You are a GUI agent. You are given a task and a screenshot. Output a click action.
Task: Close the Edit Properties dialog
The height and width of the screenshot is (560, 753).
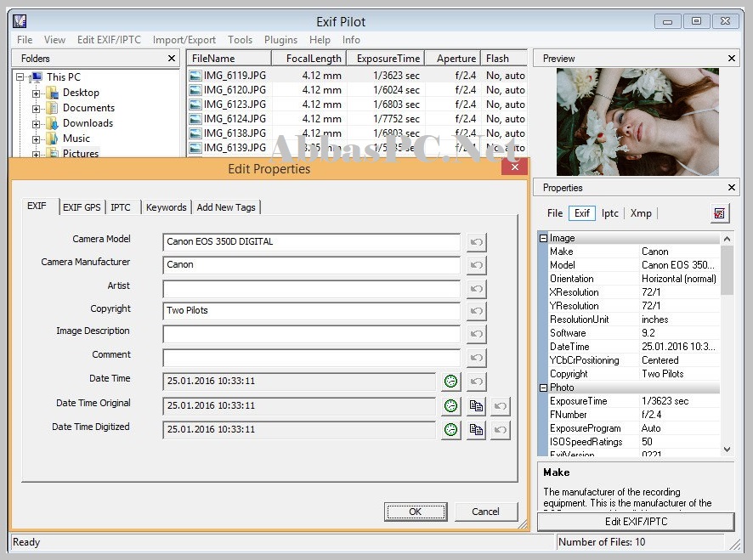click(515, 167)
